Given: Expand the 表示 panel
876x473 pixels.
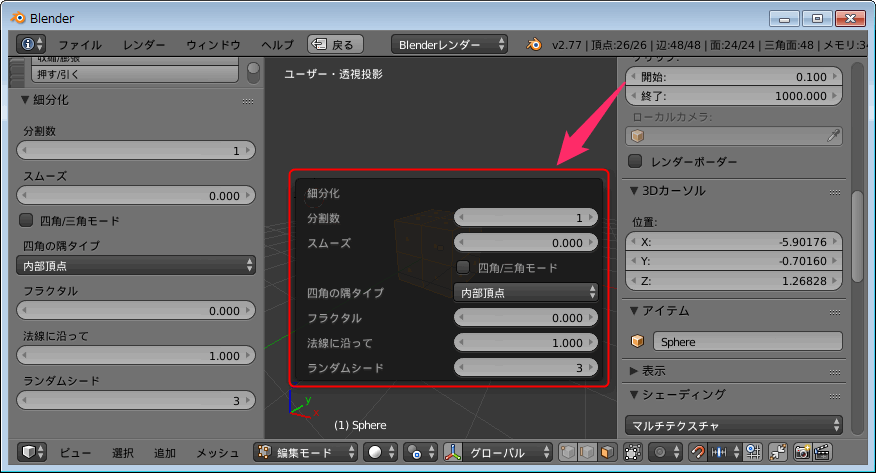Looking at the screenshot, I should point(634,371).
